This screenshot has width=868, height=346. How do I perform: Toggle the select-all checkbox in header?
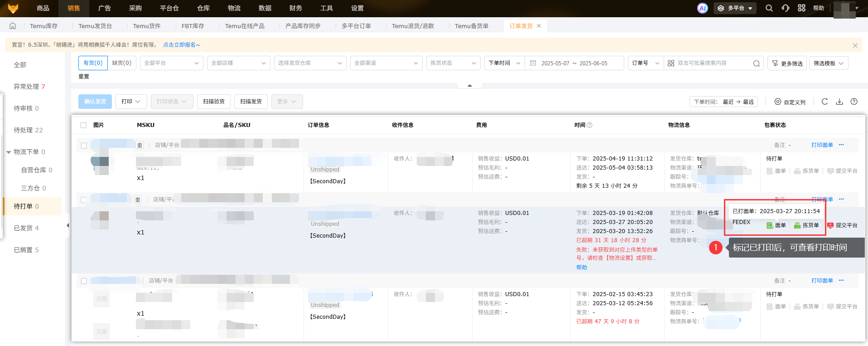(x=83, y=125)
